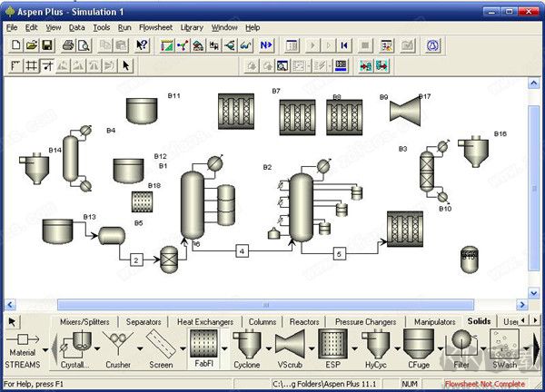Click the Save file icon
Viewport: 545px width, 392px height.
pos(46,44)
